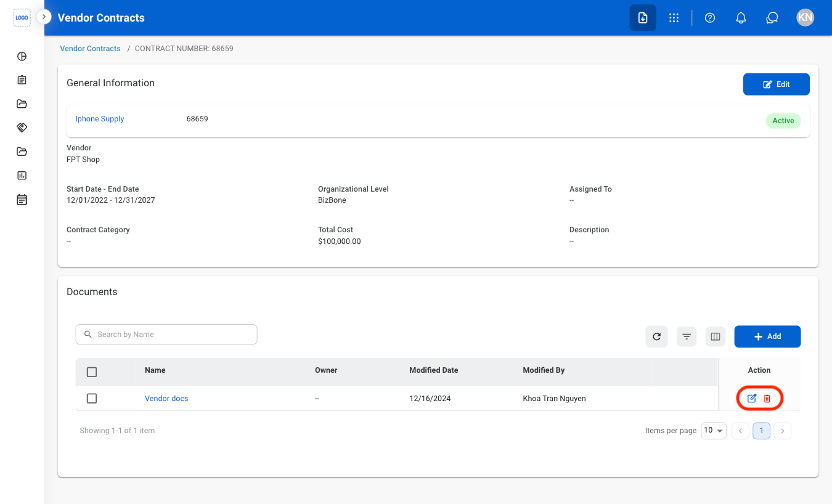The width and height of the screenshot is (832, 504).
Task: Click the BizBone organizational level value
Action: [x=332, y=200]
